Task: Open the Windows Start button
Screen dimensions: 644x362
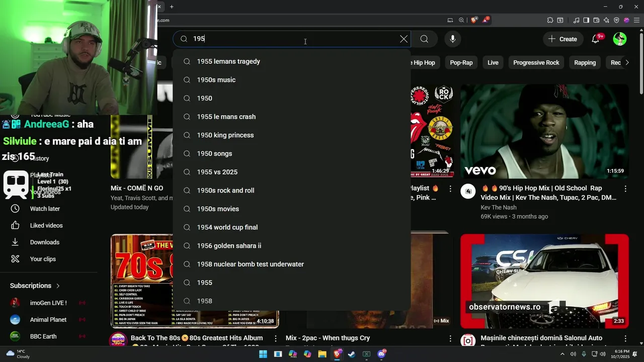Action: 263,354
